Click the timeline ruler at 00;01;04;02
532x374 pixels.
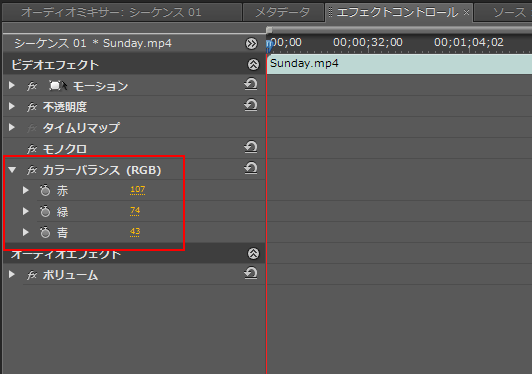469,42
